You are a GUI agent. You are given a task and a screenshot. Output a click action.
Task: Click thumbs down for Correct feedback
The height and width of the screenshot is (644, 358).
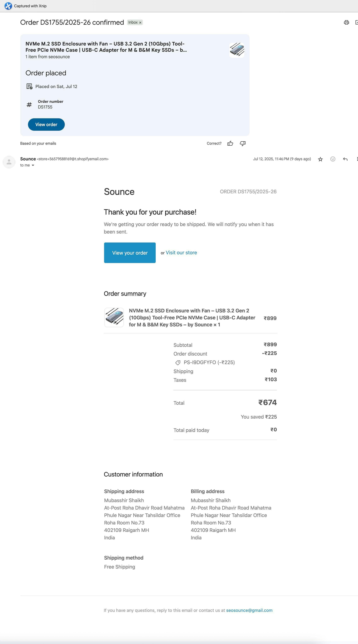(243, 143)
